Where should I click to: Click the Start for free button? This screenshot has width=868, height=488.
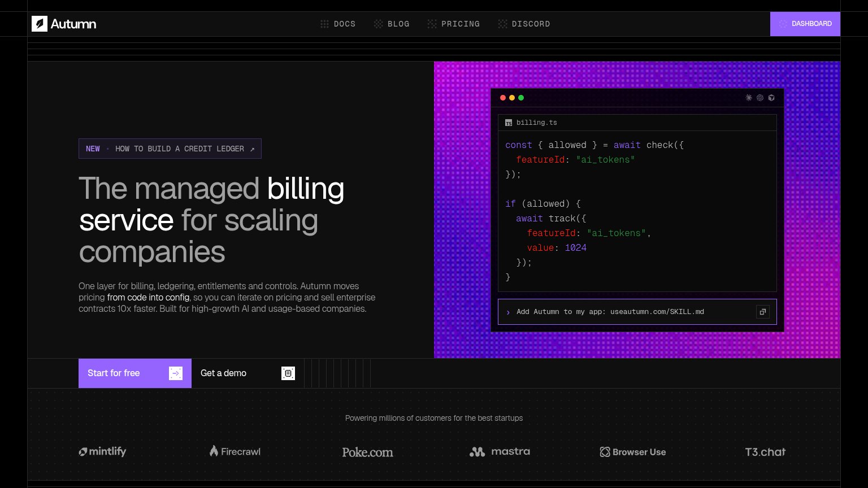(135, 373)
